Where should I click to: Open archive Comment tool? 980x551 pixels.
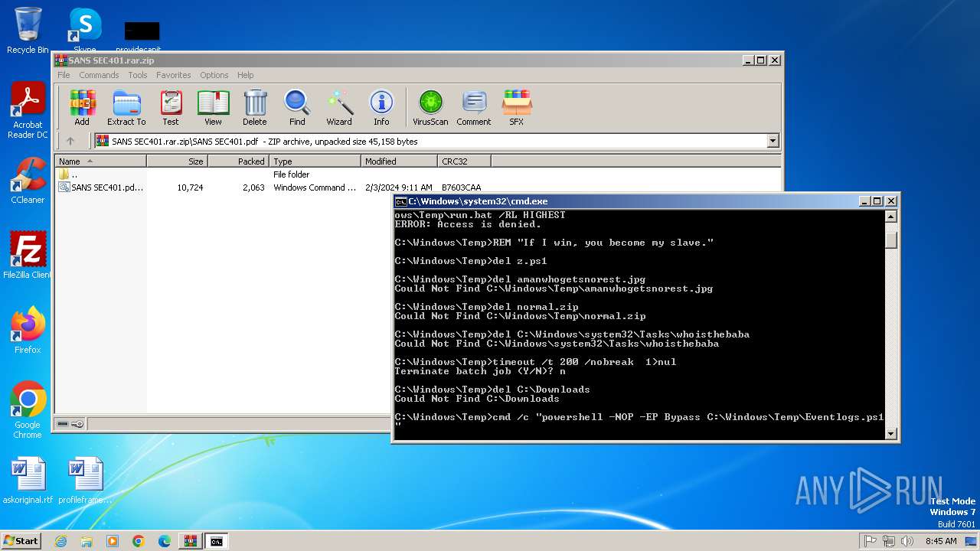coord(474,108)
